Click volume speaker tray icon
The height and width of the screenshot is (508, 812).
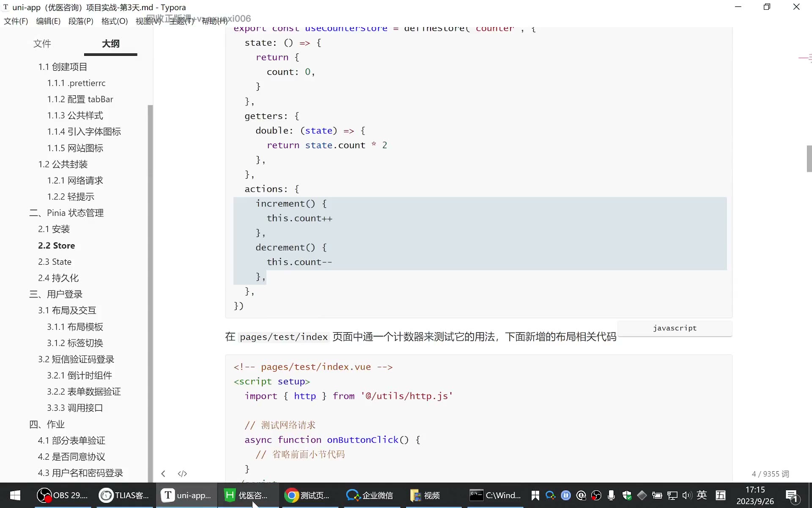(x=687, y=495)
